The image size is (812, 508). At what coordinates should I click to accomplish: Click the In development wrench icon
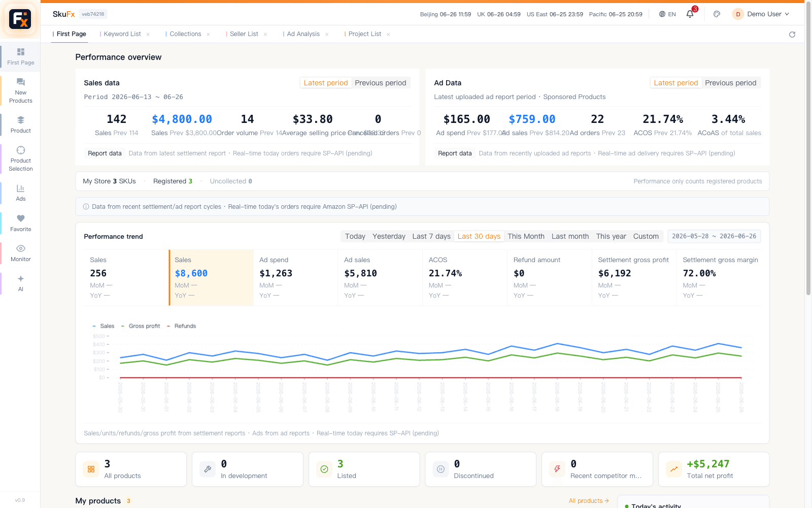coord(208,469)
